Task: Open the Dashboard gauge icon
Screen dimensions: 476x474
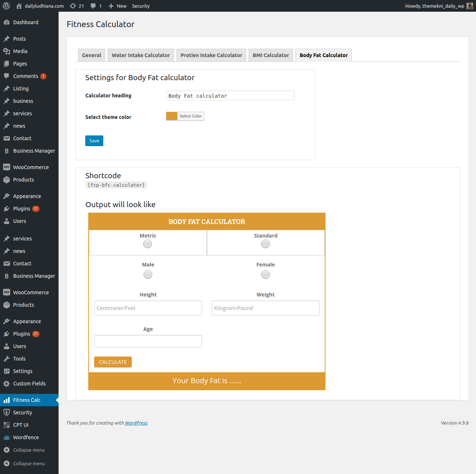Action: [7, 22]
